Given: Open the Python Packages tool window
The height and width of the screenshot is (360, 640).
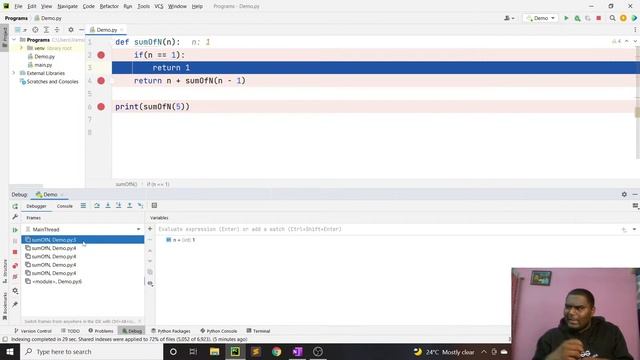Looking at the screenshot, I should click(x=171, y=331).
